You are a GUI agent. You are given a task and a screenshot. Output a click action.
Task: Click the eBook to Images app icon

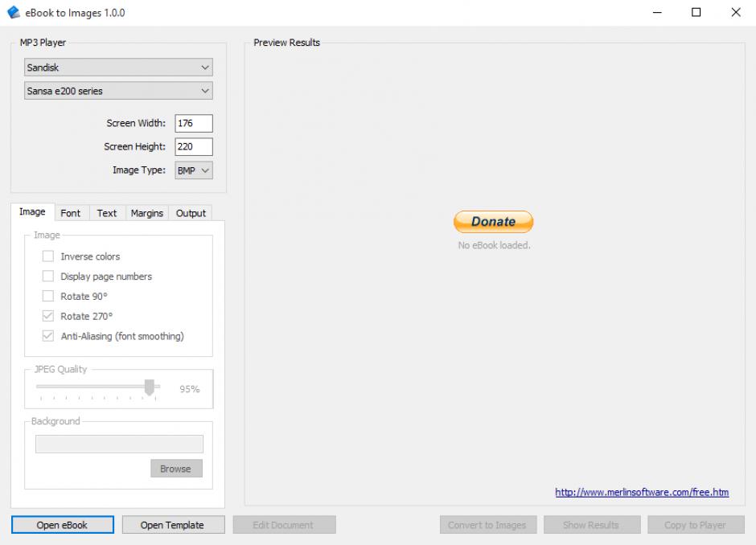click(13, 13)
